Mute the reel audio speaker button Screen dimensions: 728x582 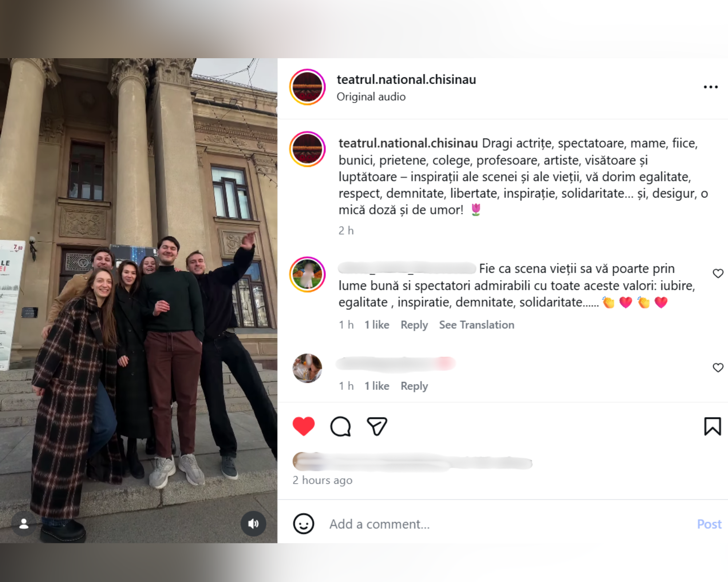coord(253,523)
